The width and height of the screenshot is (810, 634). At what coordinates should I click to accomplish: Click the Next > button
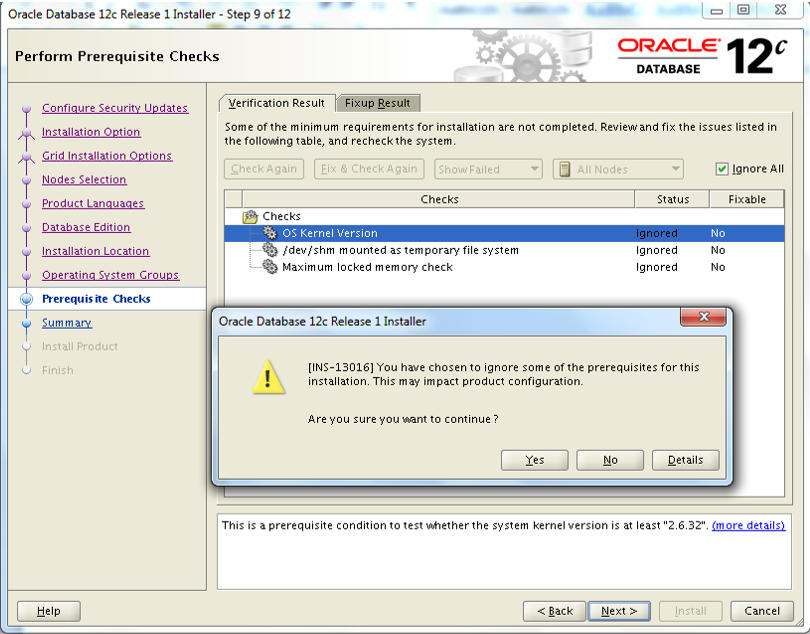tap(619, 611)
